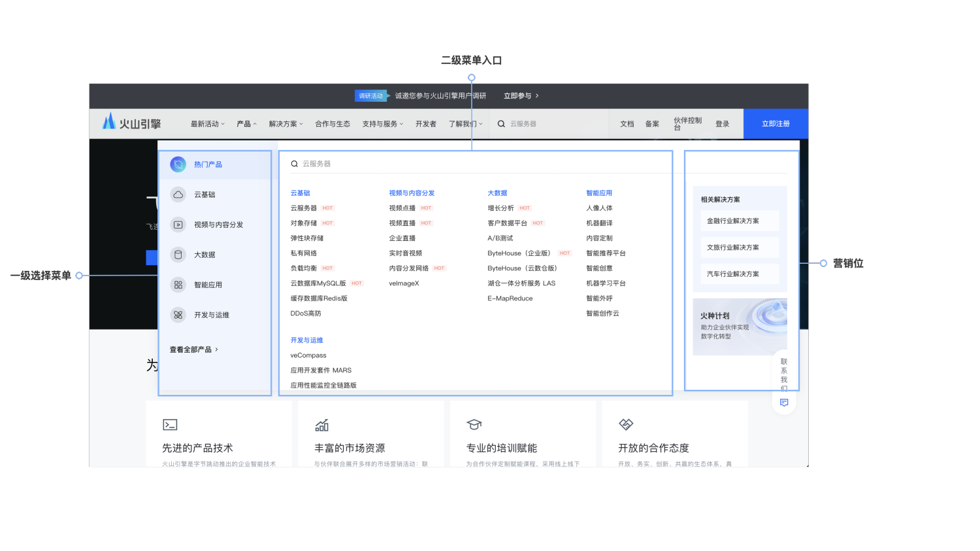
Task: Open 伙伴控制台 in the top navigation
Action: 688,124
